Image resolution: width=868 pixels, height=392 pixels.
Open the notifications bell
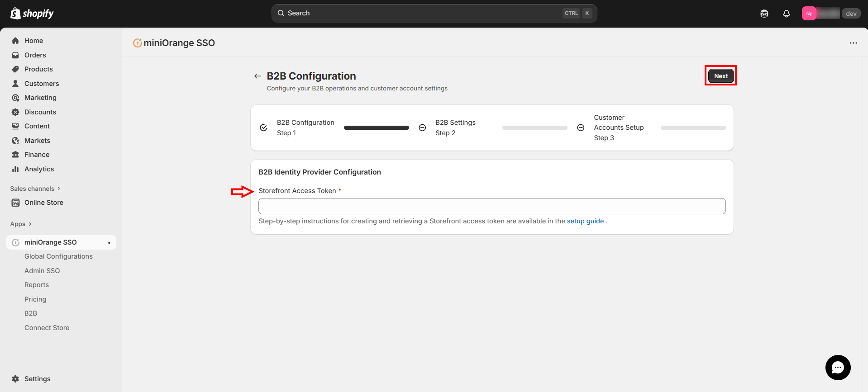tap(787, 14)
